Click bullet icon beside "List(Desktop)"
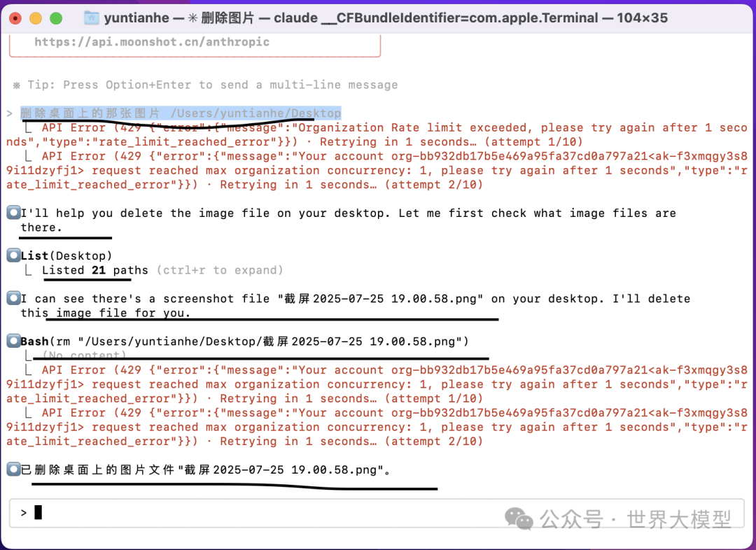The height and width of the screenshot is (550, 756). point(13,255)
